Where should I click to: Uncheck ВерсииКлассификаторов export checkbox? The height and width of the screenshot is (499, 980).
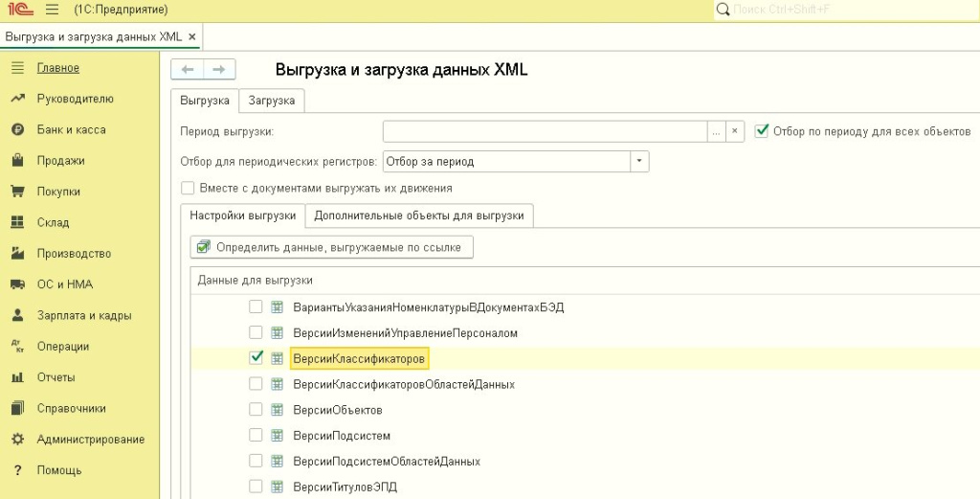click(255, 357)
